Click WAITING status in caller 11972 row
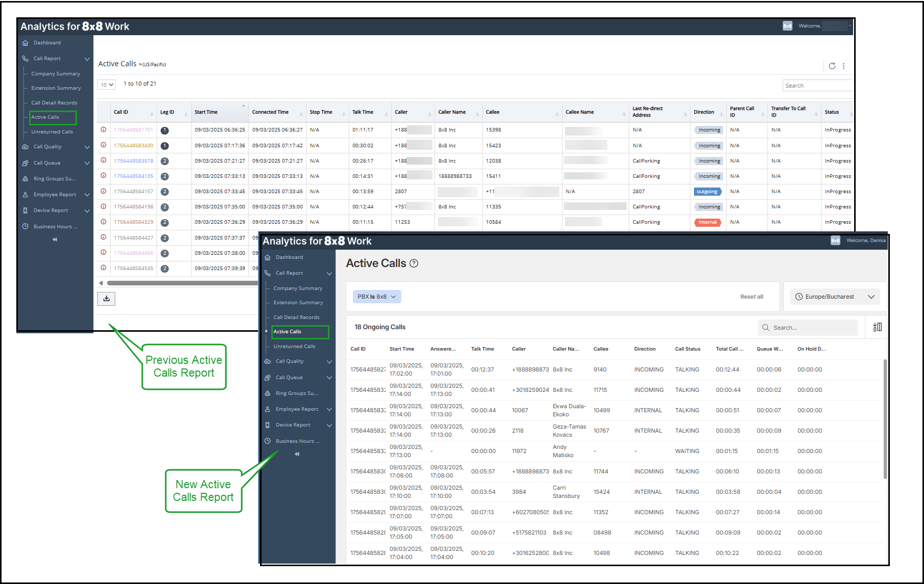 (687, 451)
